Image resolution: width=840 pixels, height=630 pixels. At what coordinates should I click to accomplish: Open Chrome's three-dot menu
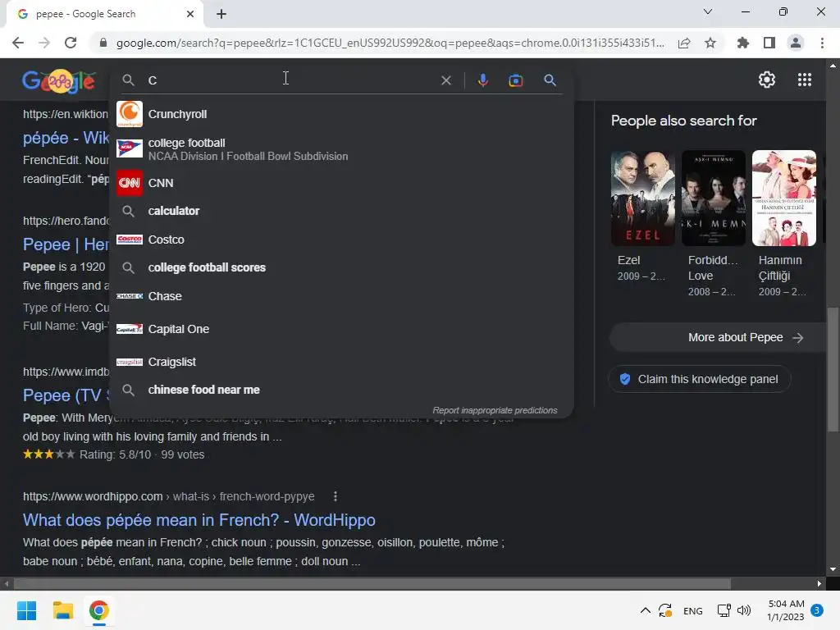pyautogui.click(x=822, y=43)
